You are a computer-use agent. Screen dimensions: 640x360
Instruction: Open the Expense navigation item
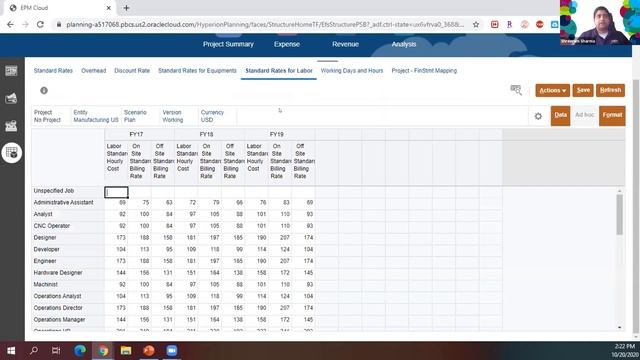click(287, 44)
